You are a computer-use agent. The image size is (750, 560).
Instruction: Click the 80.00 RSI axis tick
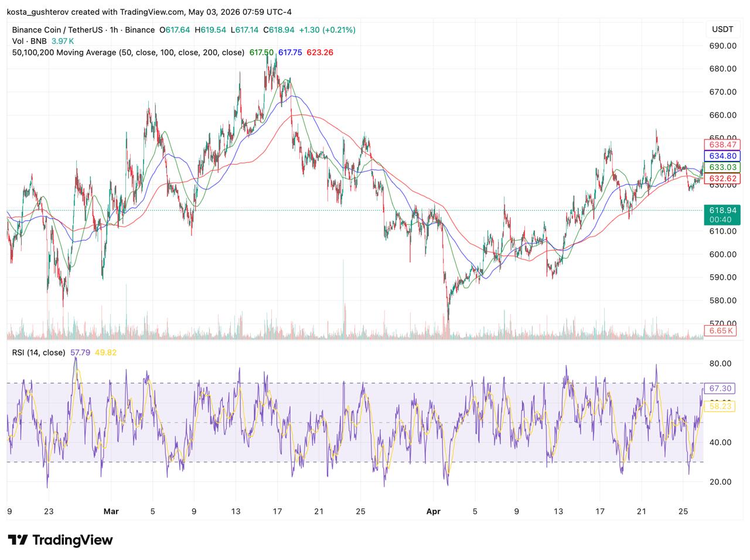coord(720,363)
